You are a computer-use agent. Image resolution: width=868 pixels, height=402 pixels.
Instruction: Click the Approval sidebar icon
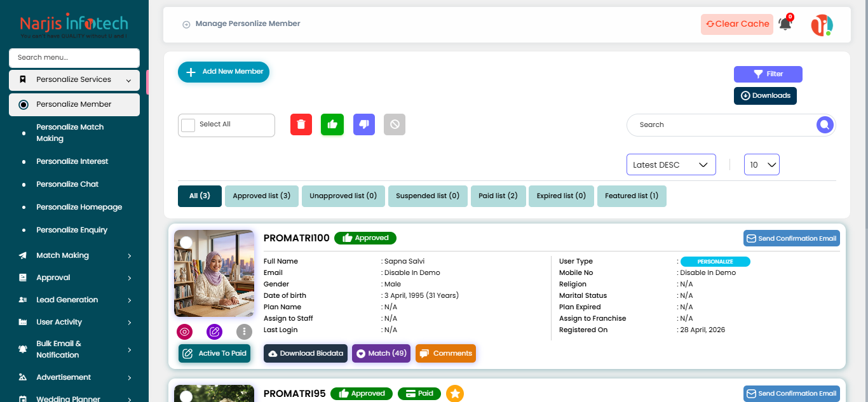click(23, 278)
